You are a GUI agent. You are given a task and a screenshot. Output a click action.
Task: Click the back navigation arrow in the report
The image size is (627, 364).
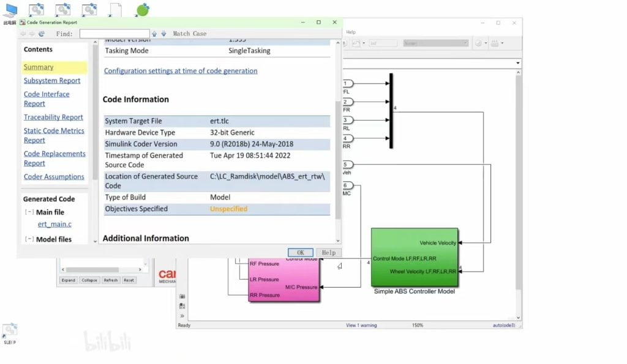tap(23, 34)
